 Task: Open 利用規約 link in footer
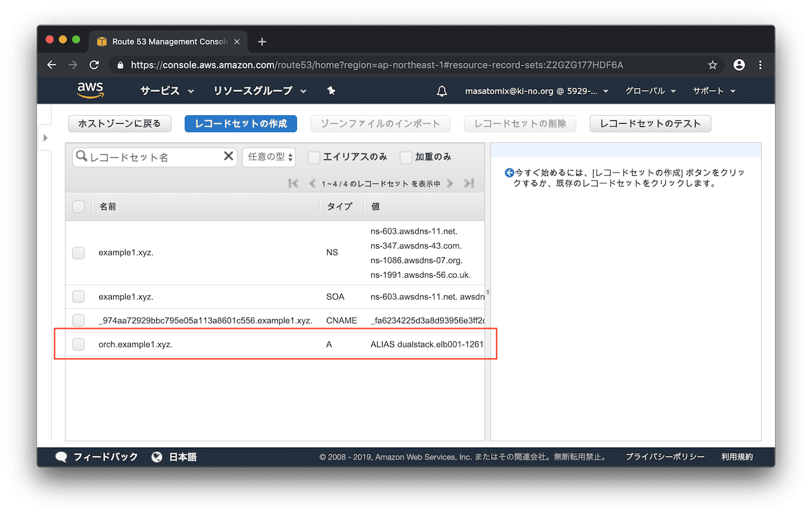pyautogui.click(x=737, y=457)
